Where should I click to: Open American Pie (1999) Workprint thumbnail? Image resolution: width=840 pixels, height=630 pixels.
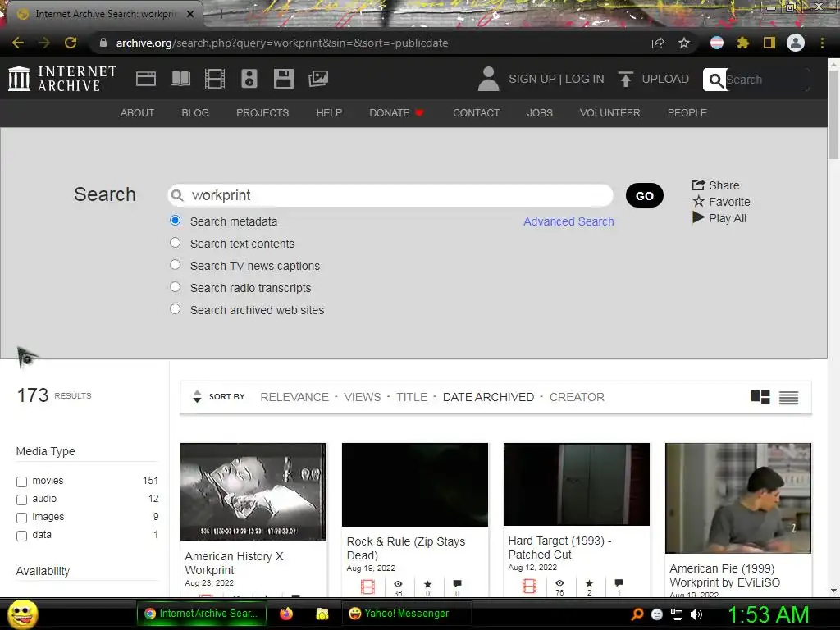click(738, 498)
